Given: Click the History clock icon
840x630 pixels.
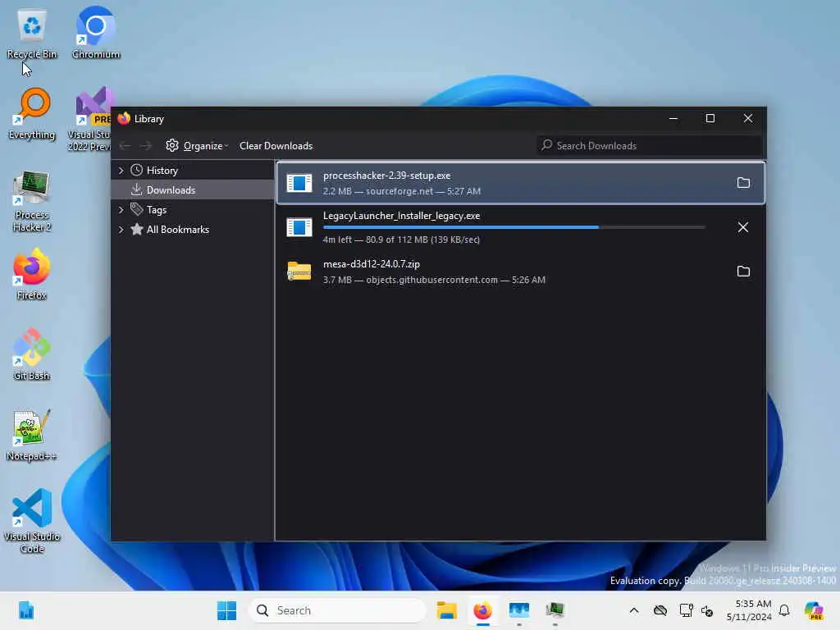Looking at the screenshot, I should (x=137, y=170).
